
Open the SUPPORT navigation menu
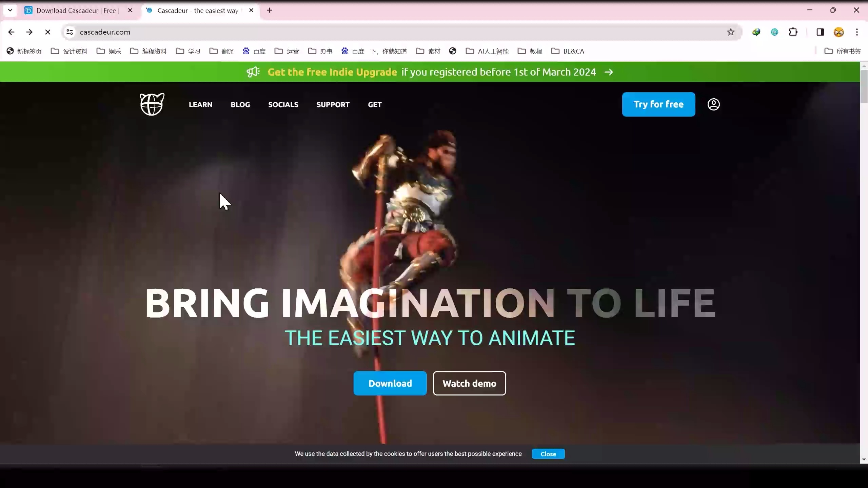[x=333, y=105]
